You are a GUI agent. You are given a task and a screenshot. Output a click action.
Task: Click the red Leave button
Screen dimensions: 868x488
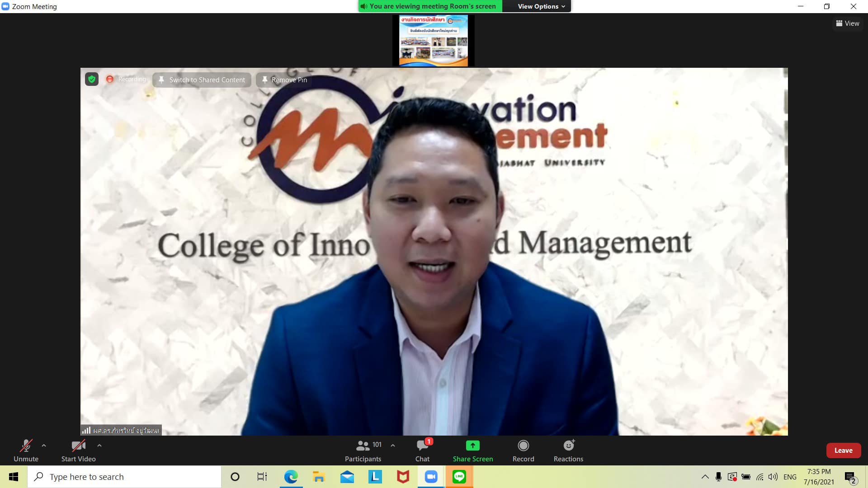843,450
